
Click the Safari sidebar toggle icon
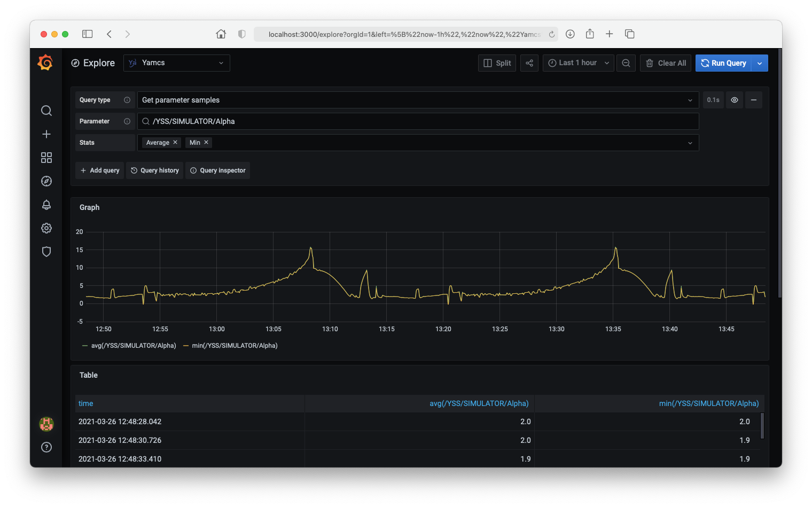[88, 34]
